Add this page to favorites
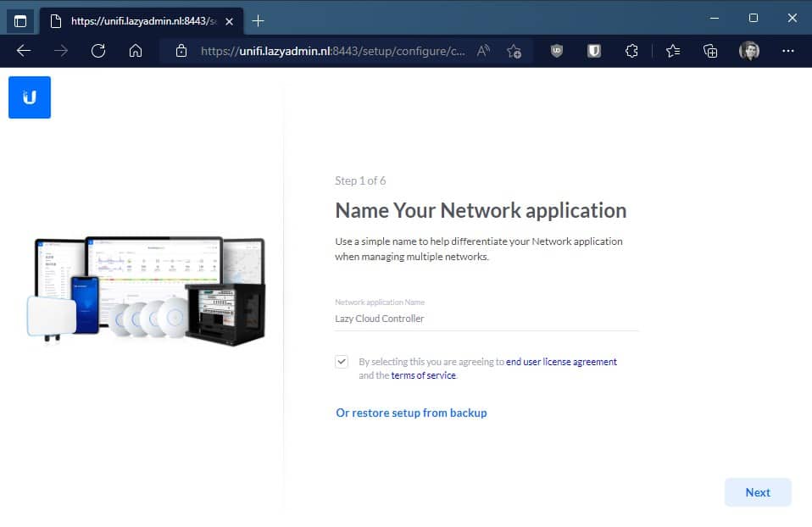812x527 pixels. (x=514, y=51)
